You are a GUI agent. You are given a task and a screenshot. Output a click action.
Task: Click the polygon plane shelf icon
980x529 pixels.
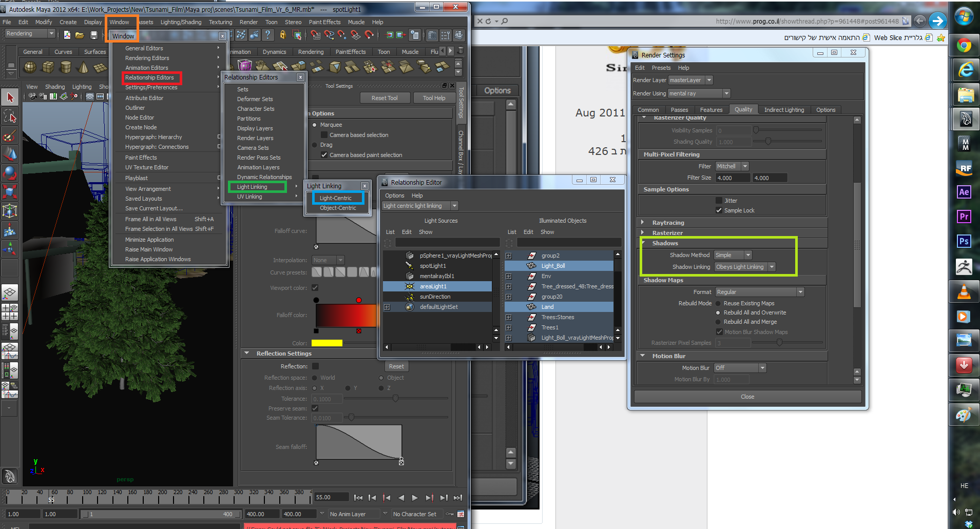tap(100, 67)
